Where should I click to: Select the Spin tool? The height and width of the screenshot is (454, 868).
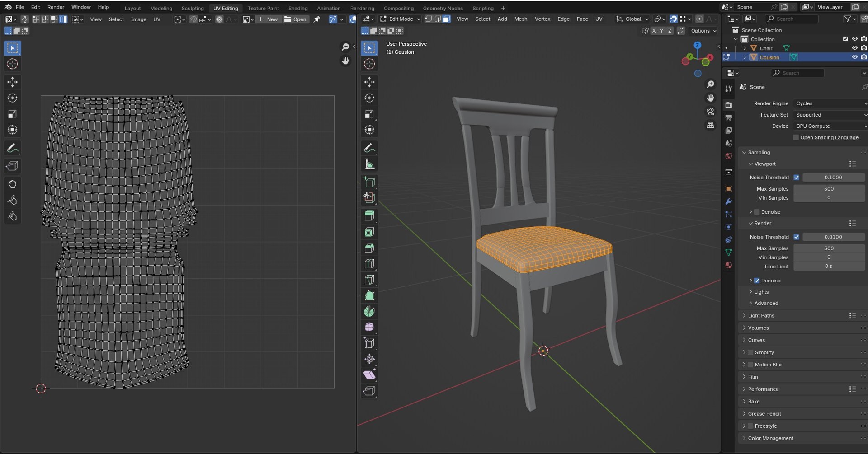tap(369, 311)
